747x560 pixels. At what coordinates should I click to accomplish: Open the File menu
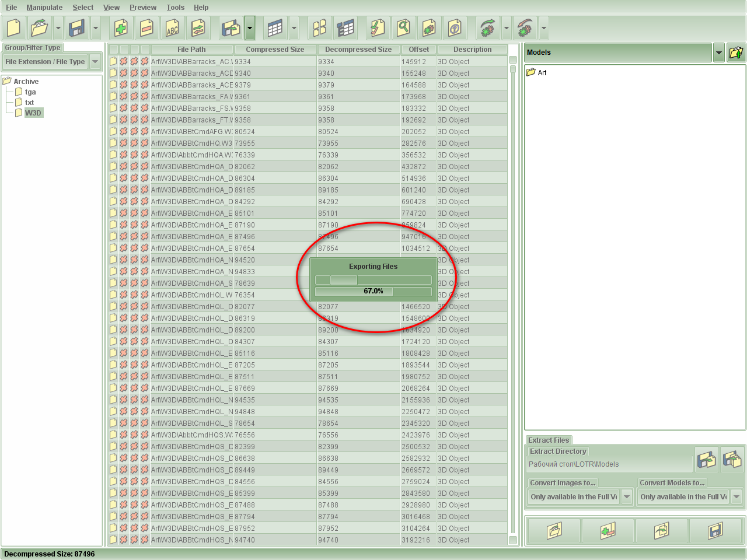pos(12,8)
